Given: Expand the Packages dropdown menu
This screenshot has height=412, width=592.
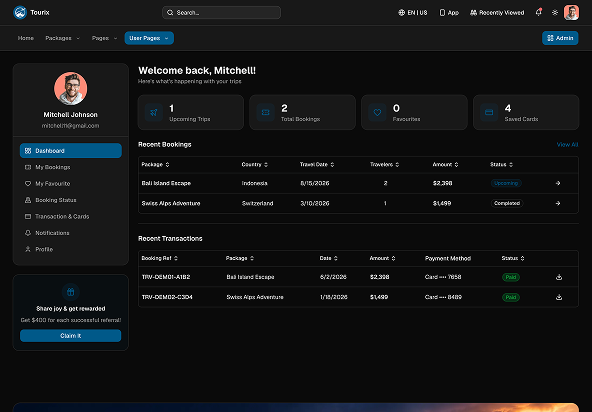Looking at the screenshot, I should tap(62, 38).
